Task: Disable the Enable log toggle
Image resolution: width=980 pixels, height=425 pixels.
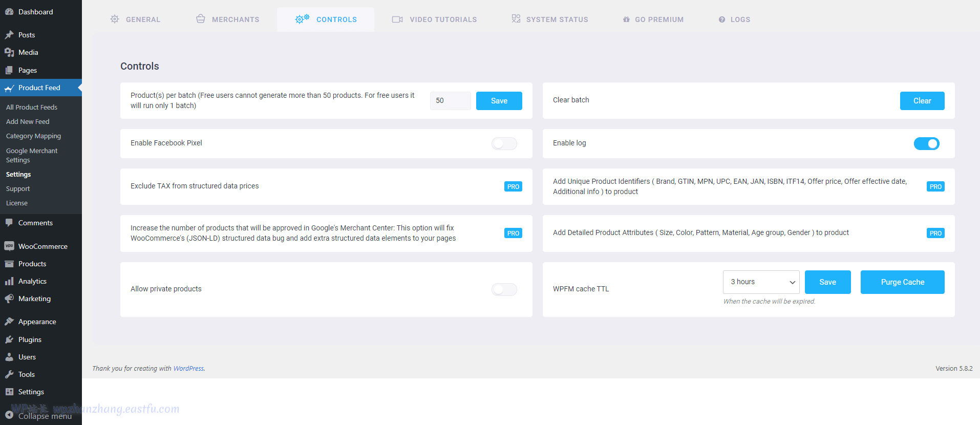Action: (x=926, y=143)
